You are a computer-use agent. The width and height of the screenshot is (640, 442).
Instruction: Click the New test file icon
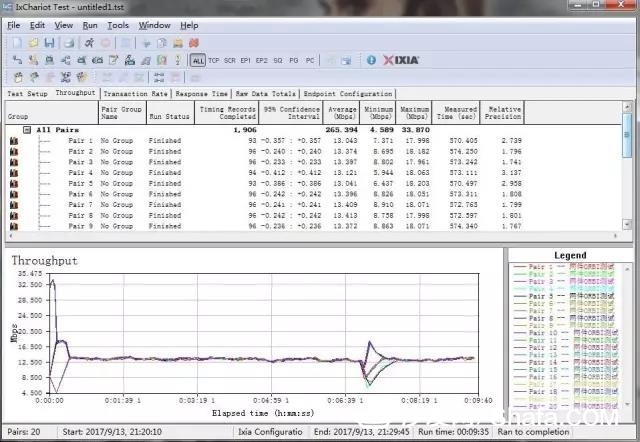click(x=17, y=43)
